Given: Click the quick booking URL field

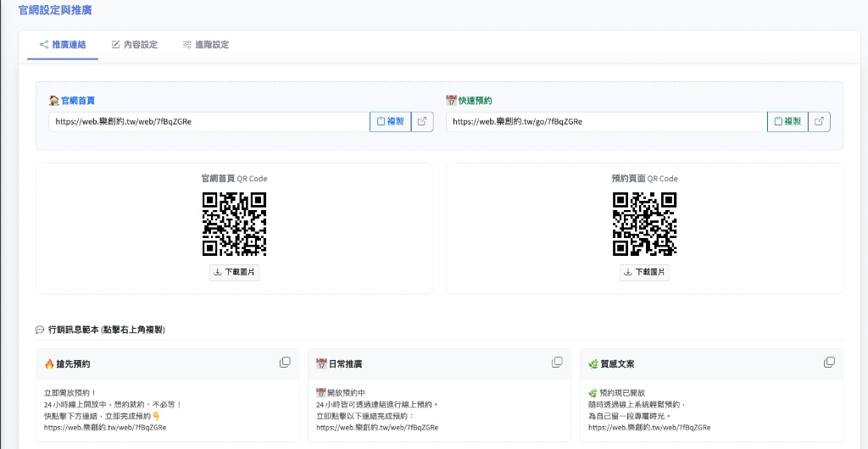Looking at the screenshot, I should pos(606,121).
